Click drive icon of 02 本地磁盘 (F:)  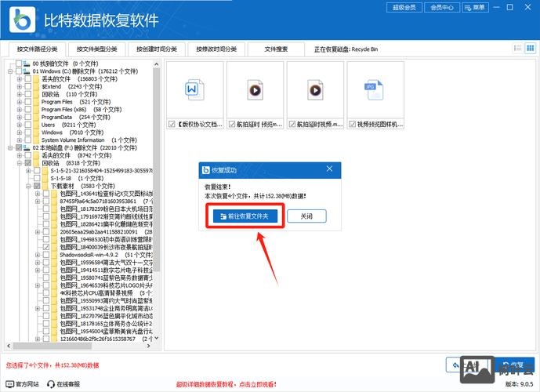[27, 147]
